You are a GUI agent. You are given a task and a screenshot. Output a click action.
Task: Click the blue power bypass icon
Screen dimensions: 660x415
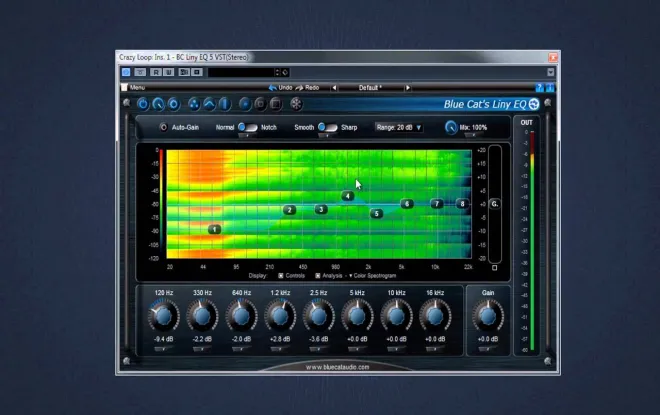(143, 104)
